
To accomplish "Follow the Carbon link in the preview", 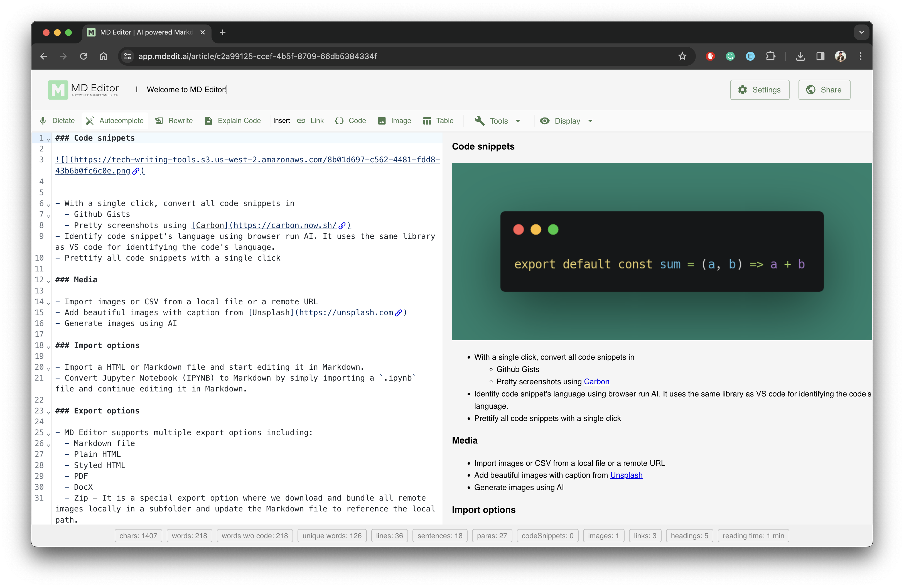I will click(596, 382).
